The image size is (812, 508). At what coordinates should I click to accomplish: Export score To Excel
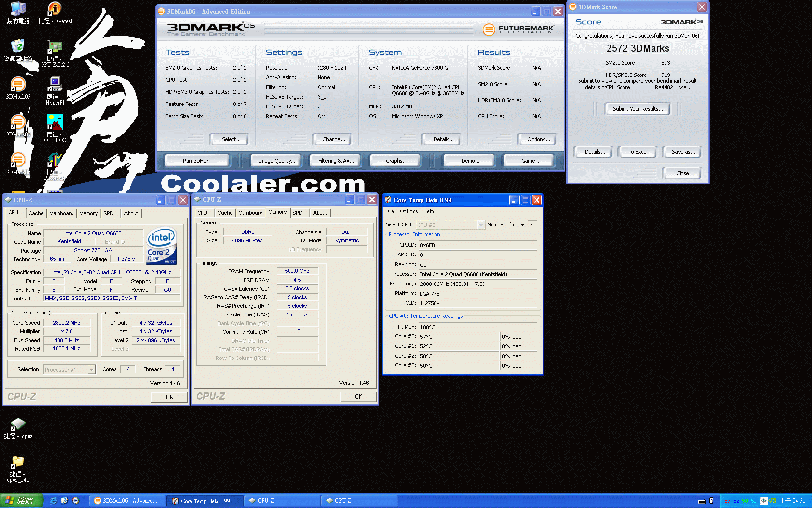pyautogui.click(x=638, y=152)
